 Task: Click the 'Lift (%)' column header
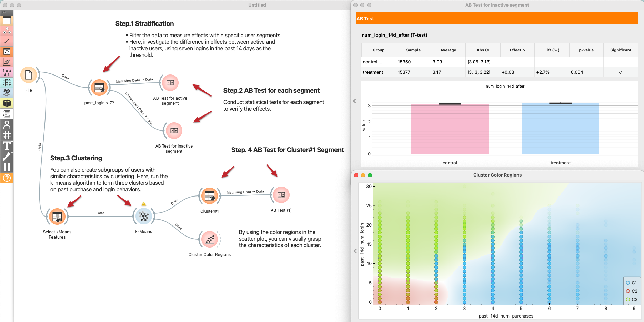[552, 50]
